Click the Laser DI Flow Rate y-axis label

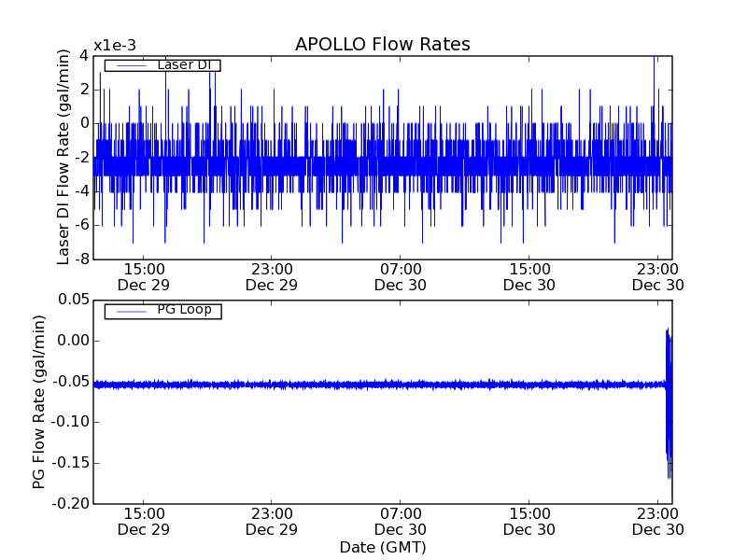coord(64,156)
